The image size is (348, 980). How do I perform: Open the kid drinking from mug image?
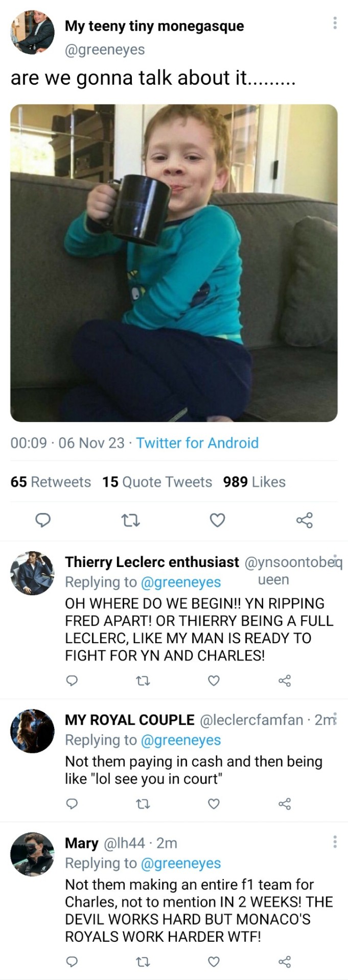174,263
